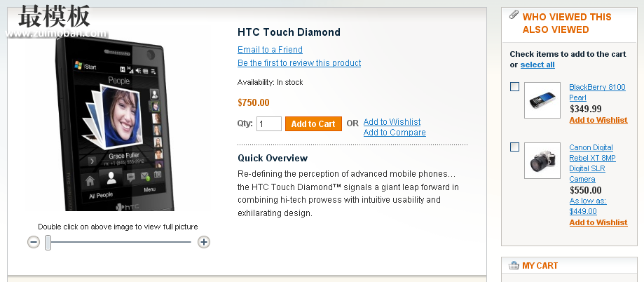Open the BlackBerry 8100 Pearl product link
This screenshot has width=644, height=282.
point(597,93)
